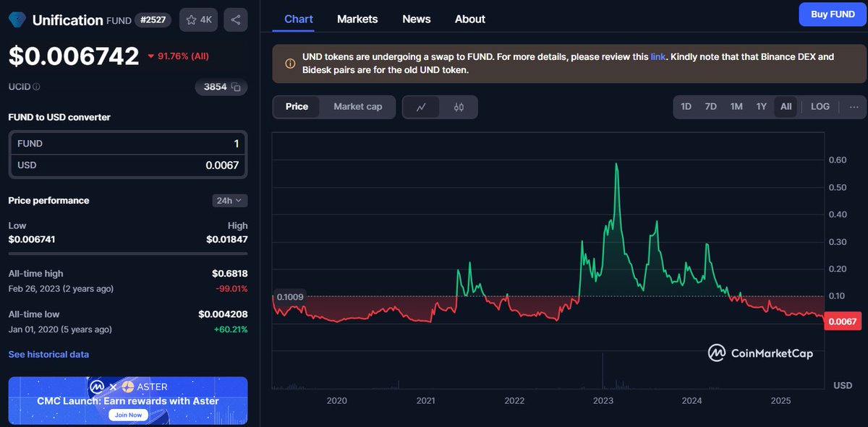Click the 0.0067 current price tag on chart
Screen dimensions: 868x427
click(842, 322)
